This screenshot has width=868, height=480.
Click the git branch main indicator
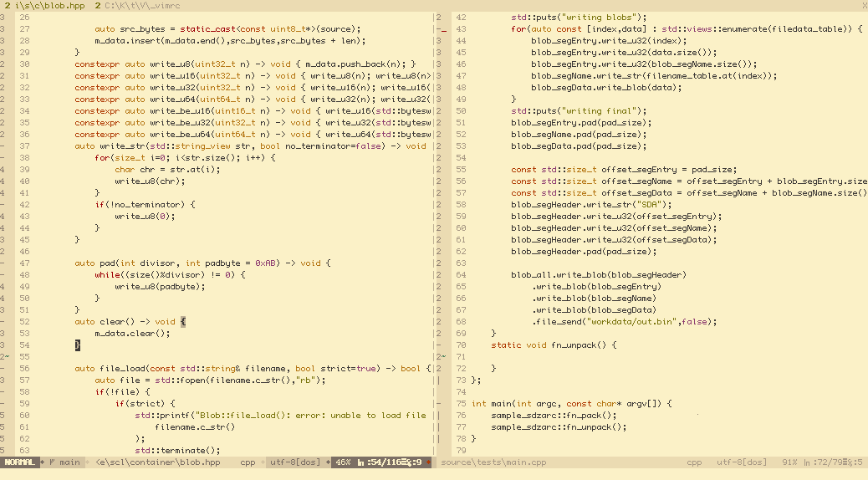[65, 462]
